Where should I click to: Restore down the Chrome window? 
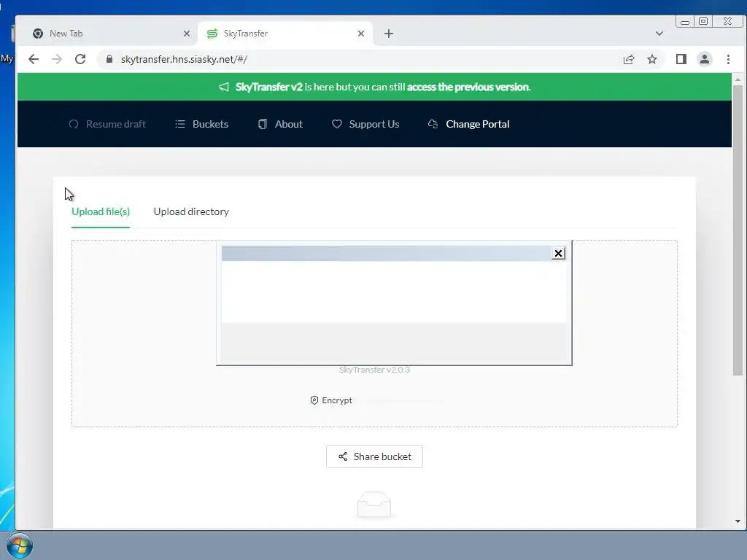(x=703, y=21)
